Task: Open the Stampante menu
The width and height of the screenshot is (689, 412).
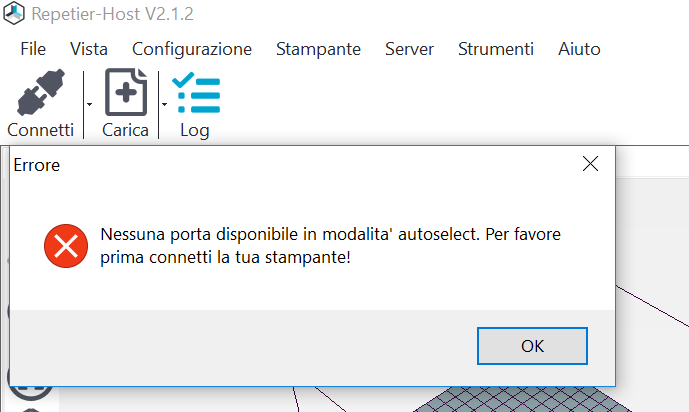Action: tap(318, 49)
